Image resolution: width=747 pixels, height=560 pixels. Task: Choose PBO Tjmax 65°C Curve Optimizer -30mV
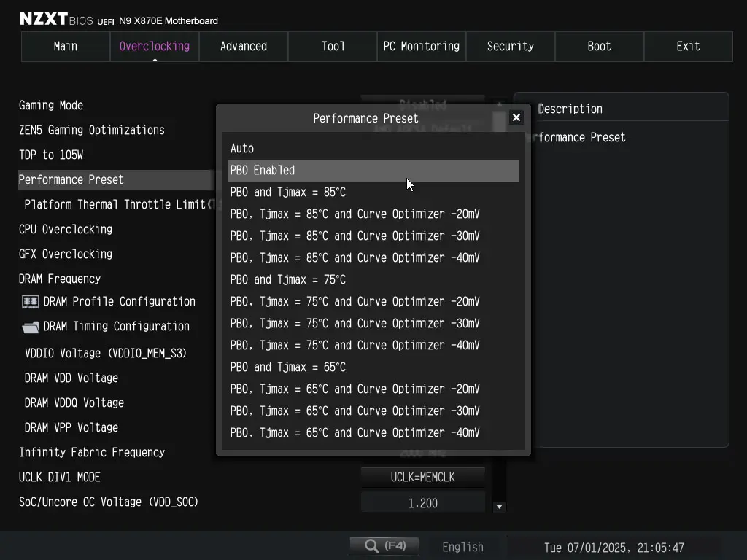[373, 411]
